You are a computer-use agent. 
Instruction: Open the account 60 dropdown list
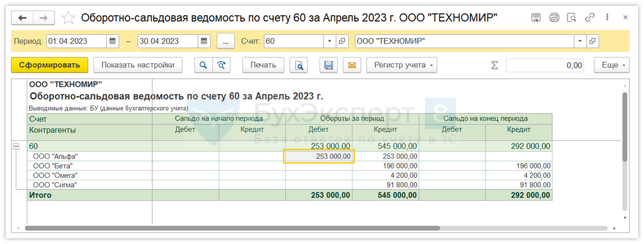click(330, 41)
